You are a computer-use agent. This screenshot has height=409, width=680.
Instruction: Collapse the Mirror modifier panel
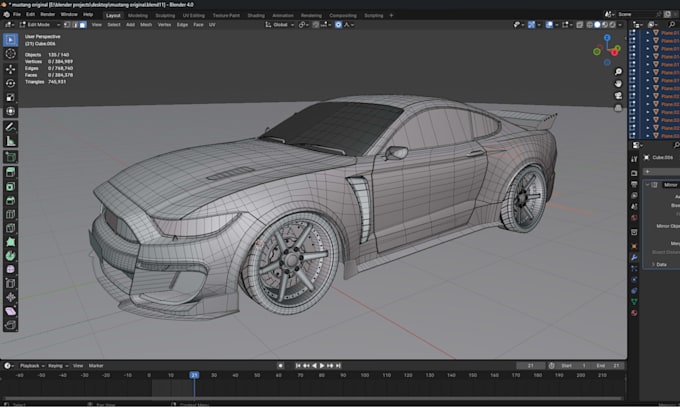[x=647, y=185]
